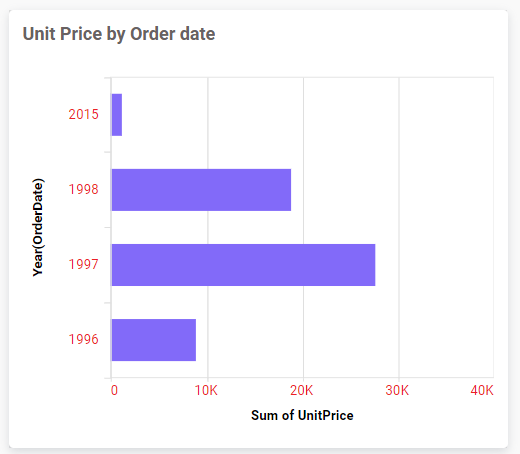Click the 0 value axis label
520x454 pixels.
[x=114, y=390]
